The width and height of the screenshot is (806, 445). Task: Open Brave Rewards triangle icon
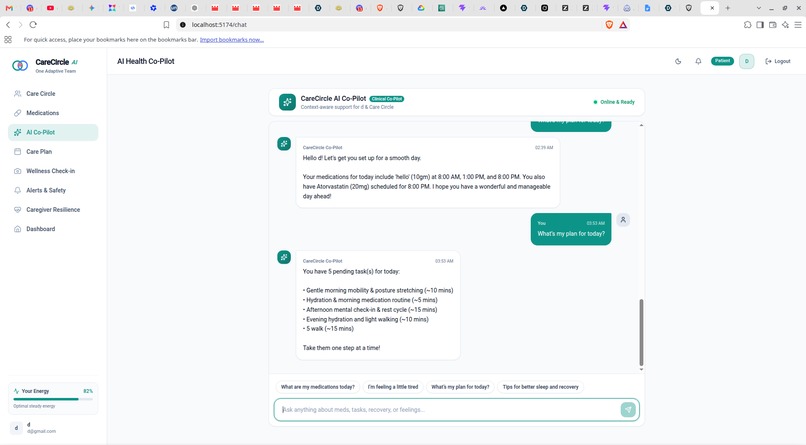(x=623, y=25)
